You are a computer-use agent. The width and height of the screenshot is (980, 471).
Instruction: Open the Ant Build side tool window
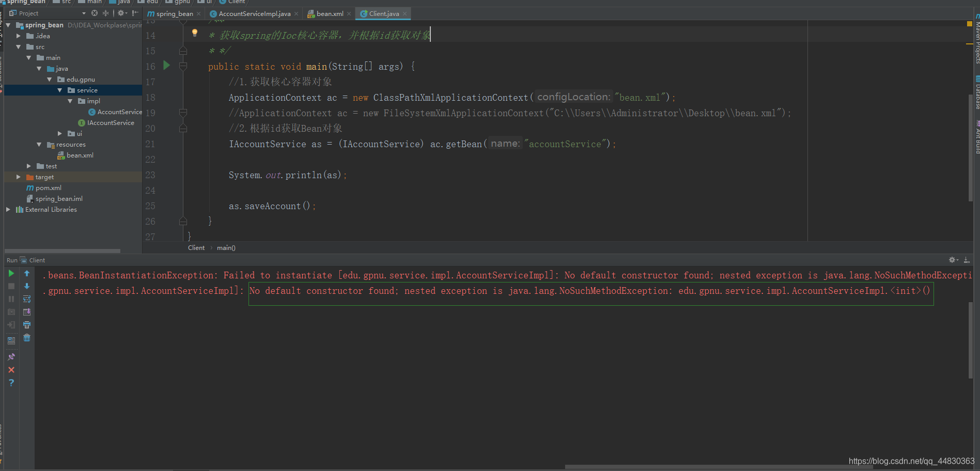point(977,137)
